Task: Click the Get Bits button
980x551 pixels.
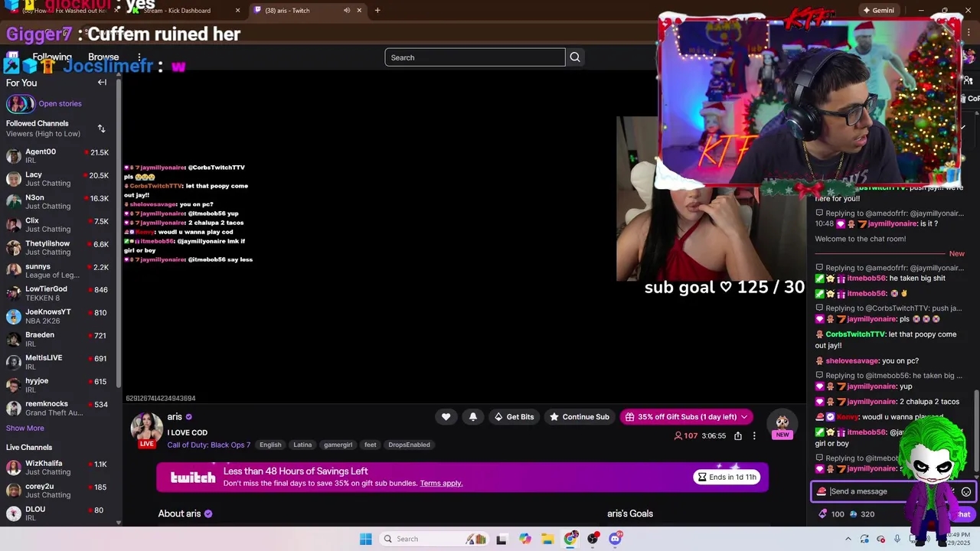Action: [x=514, y=417]
